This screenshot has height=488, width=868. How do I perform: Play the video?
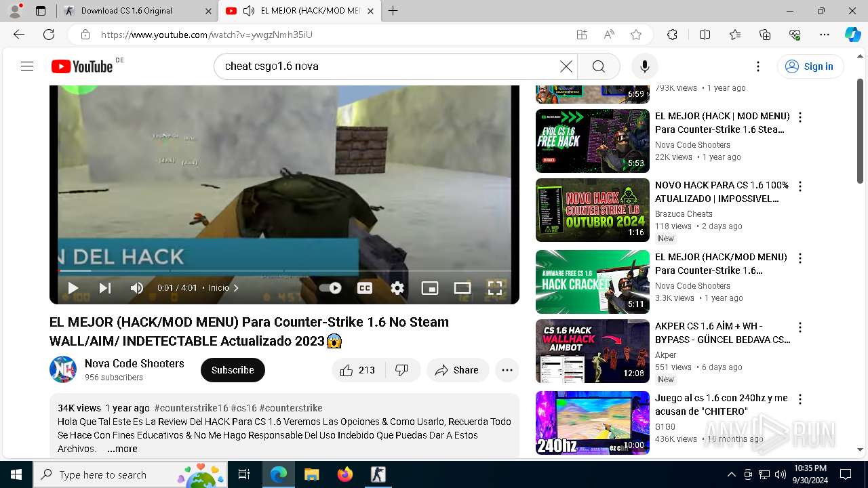tap(73, 288)
